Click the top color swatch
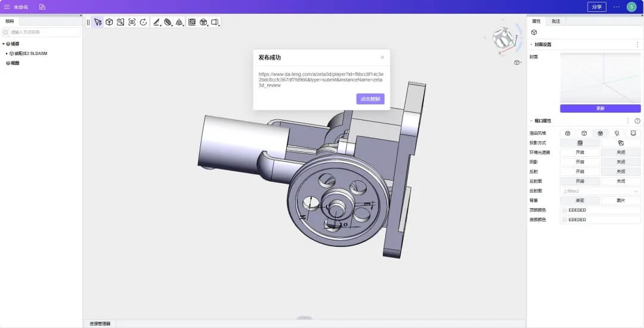Image resolution: width=644 pixels, height=328 pixels. pyautogui.click(x=565, y=210)
